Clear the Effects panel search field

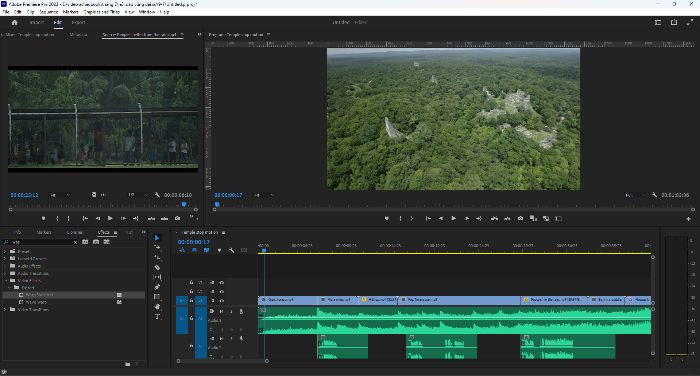(x=75, y=242)
